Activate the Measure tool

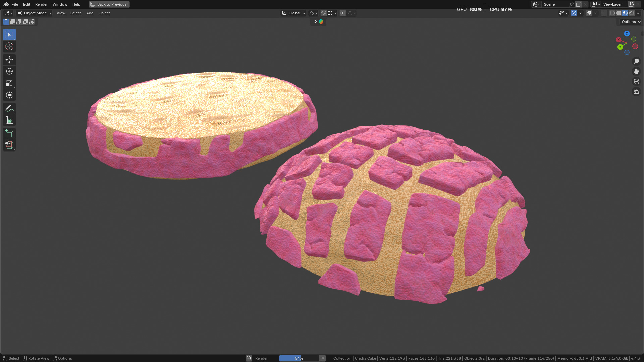click(x=9, y=120)
